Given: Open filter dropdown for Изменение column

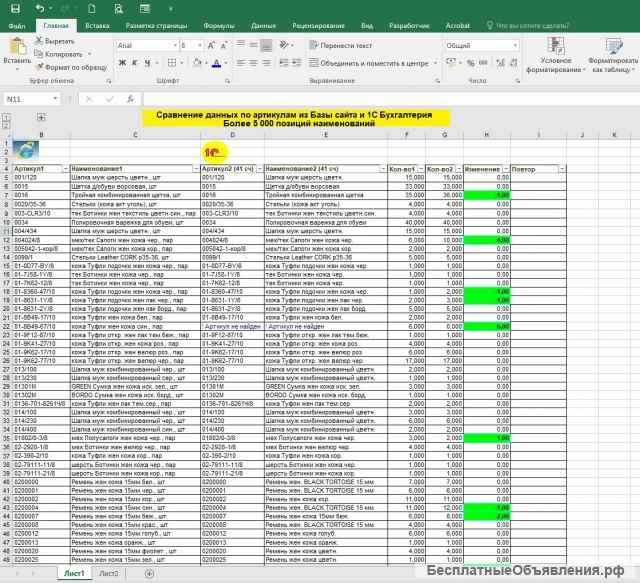Looking at the screenshot, I should point(506,169).
